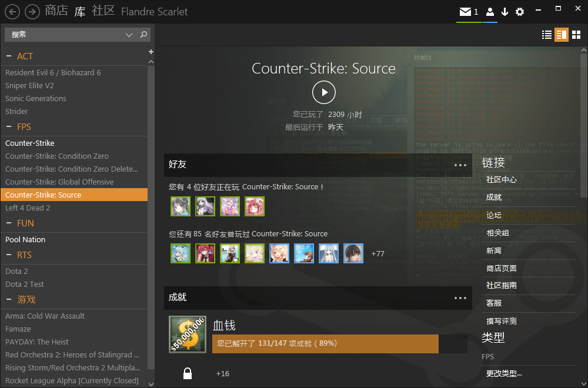Click the search magnifier icon
The image size is (588, 388).
[x=143, y=35]
